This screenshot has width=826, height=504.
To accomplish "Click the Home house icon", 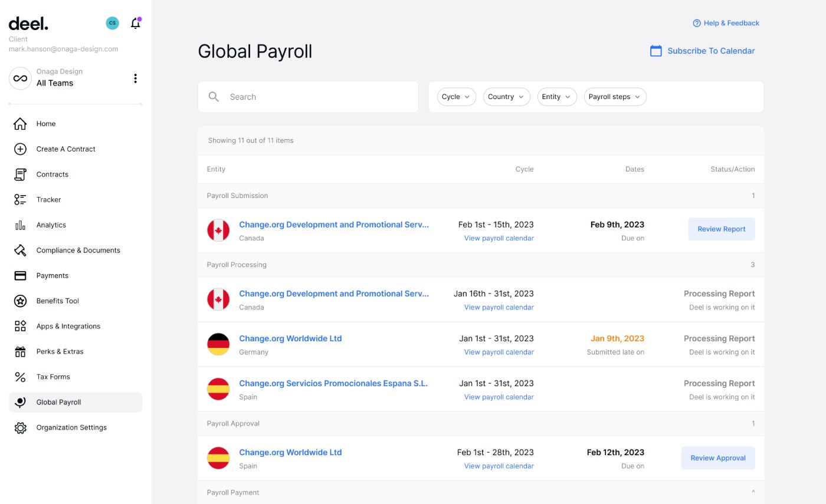I will click(x=20, y=124).
